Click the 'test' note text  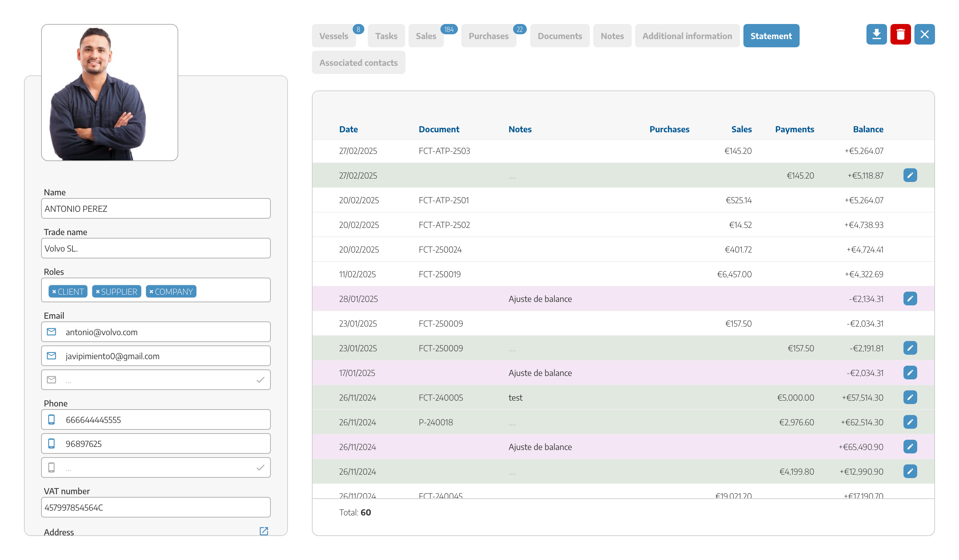[515, 398]
